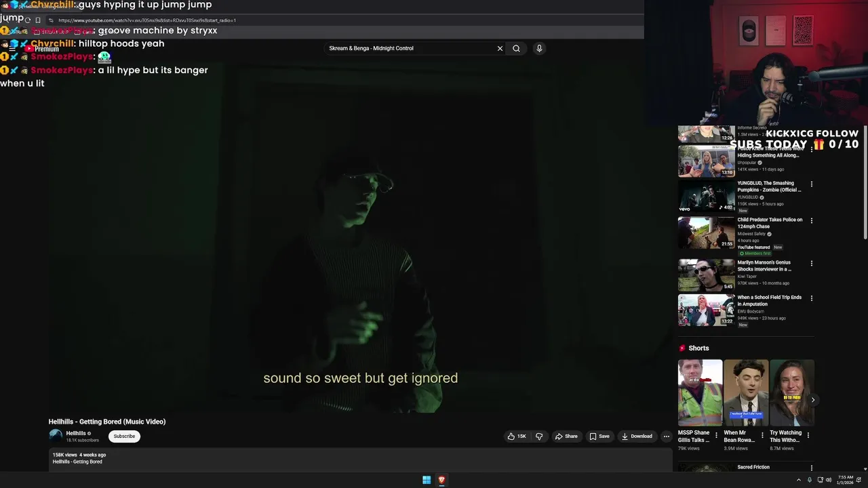Open options for MSSP Shane Gillis short

pyautogui.click(x=716, y=435)
